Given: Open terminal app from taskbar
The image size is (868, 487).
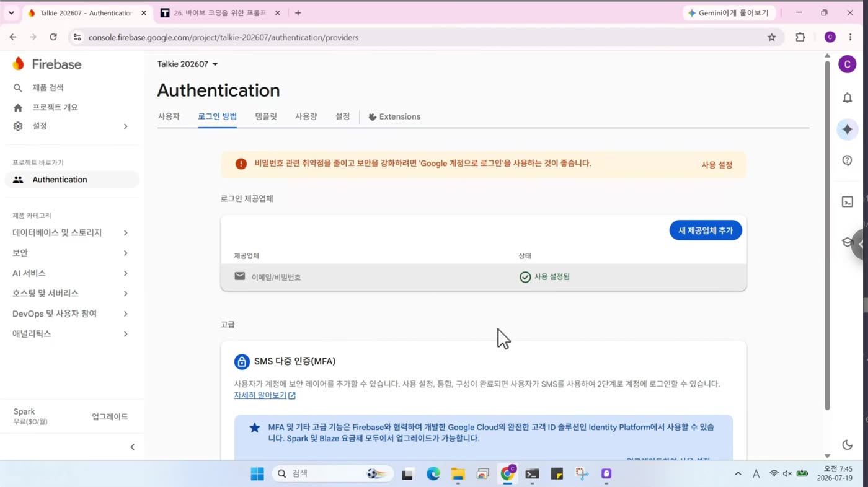Looking at the screenshot, I should click(x=532, y=474).
